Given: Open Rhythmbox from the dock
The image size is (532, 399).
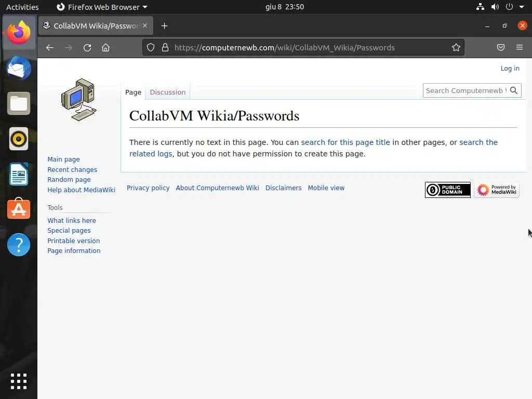Looking at the screenshot, I should (19, 139).
